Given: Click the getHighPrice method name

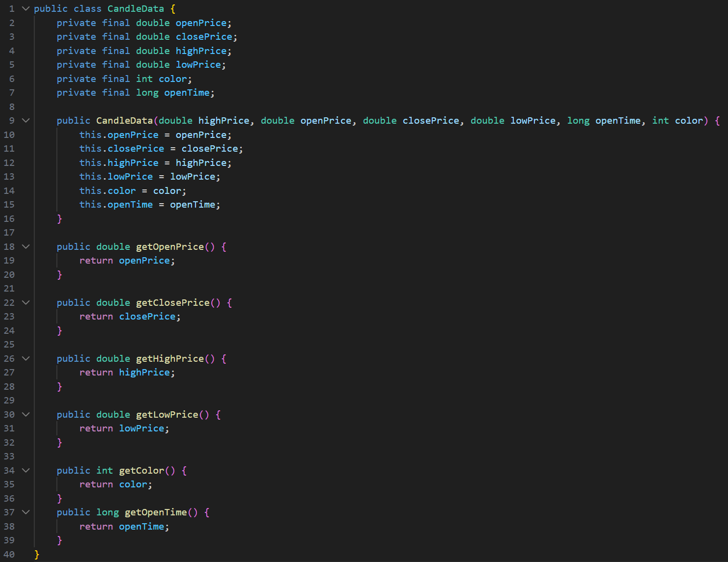Looking at the screenshot, I should point(169,359).
